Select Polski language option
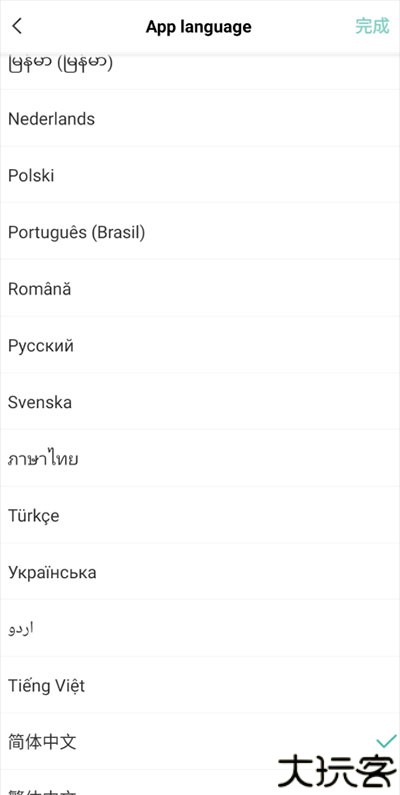 tap(200, 175)
